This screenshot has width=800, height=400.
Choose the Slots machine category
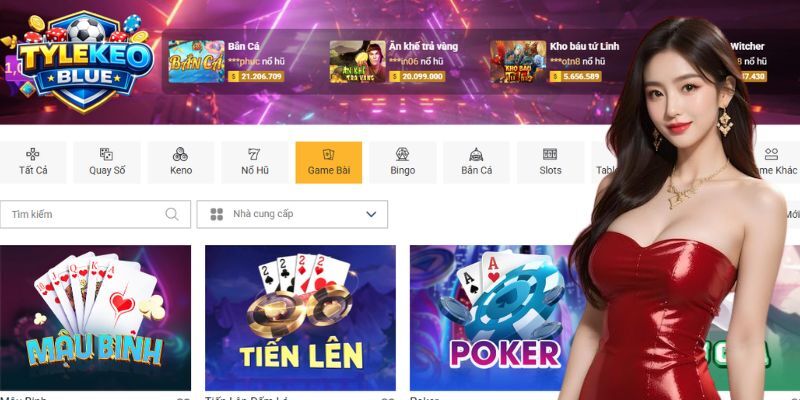[x=550, y=163]
